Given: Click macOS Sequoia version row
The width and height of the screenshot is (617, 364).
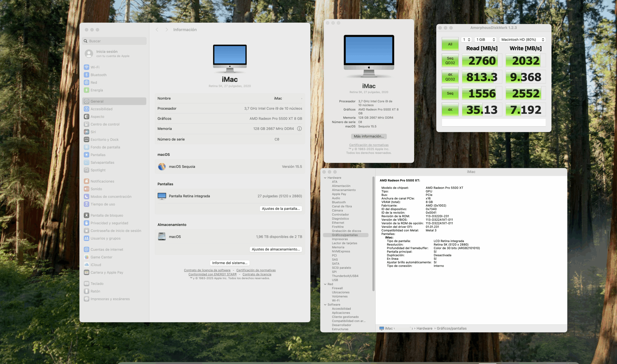Looking at the screenshot, I should pos(230,166).
